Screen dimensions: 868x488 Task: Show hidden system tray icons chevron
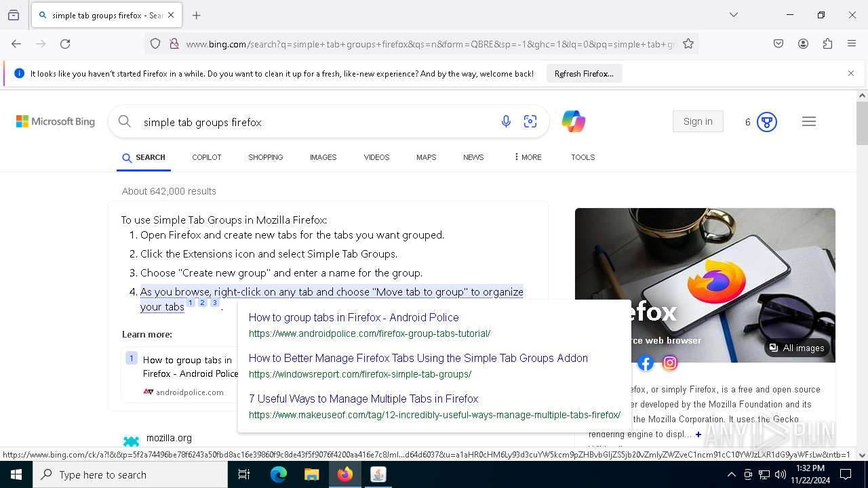click(731, 474)
